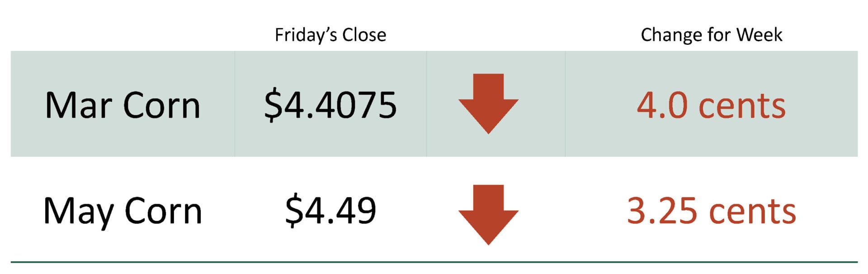Select the $4.4075 closing price

tap(330, 106)
